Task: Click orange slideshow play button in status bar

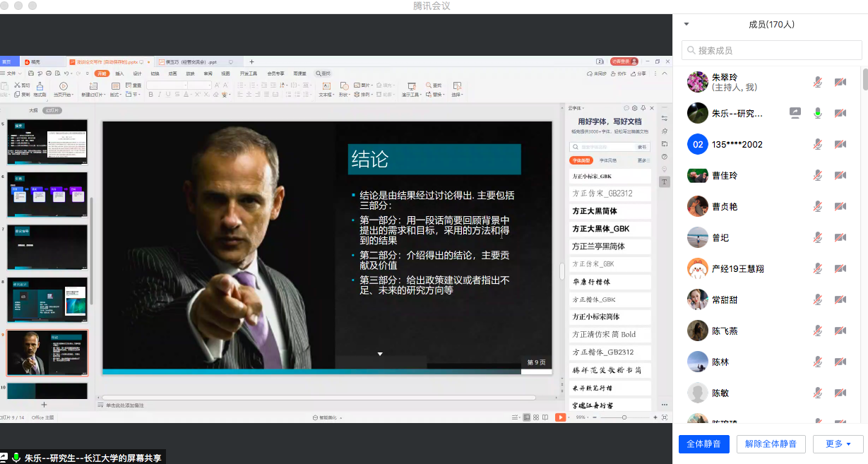Action: tap(560, 417)
